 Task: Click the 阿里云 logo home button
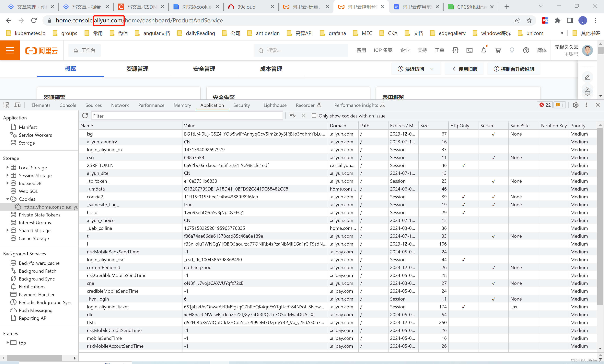pyautogui.click(x=43, y=50)
